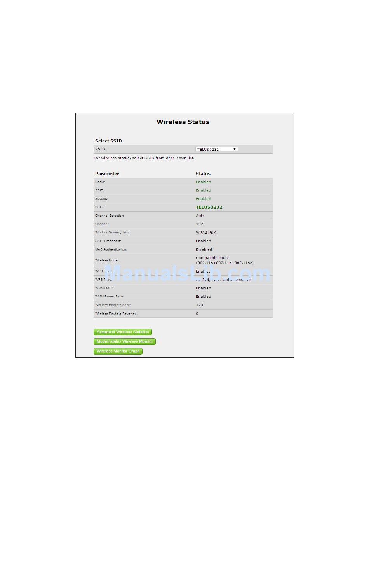Click the packets sent value 120
Image resolution: width=369 pixels, height=588 pixels.
click(x=199, y=305)
